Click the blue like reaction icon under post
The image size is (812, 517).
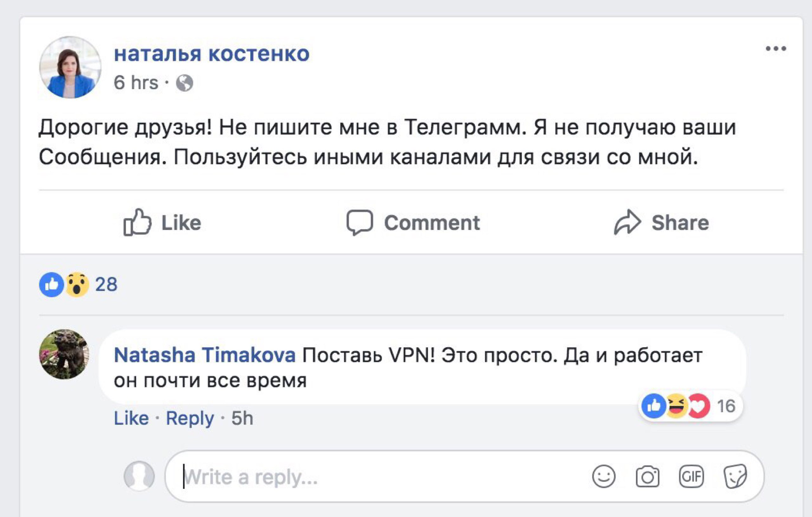click(51, 284)
